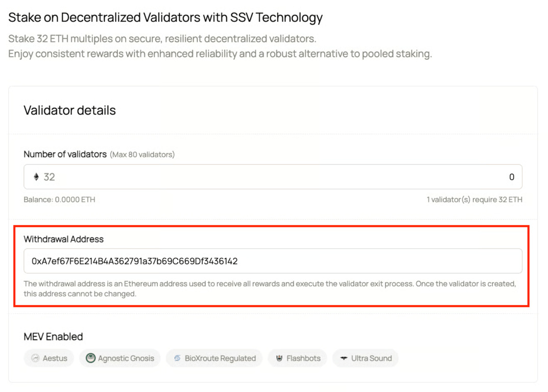Toggle the Flashbots relay label

point(303,358)
